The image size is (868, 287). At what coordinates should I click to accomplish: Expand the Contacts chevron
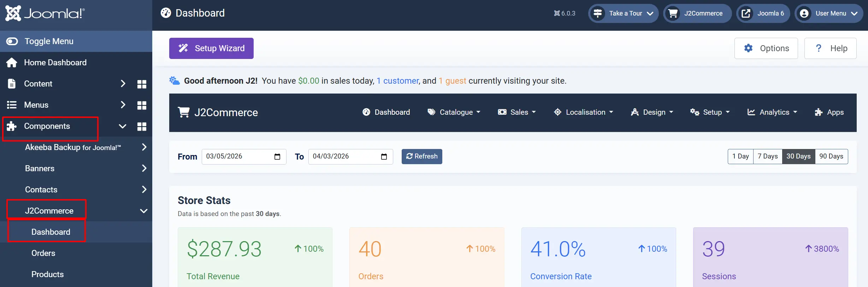point(144,190)
